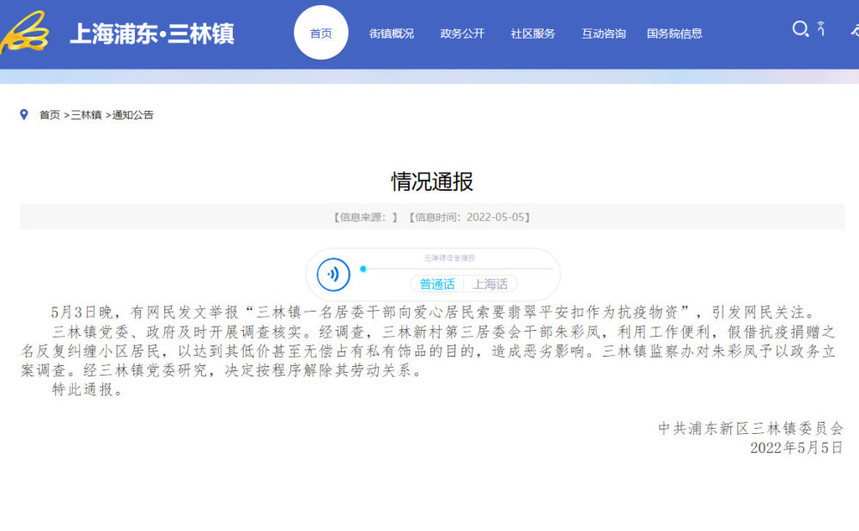Click 通知公告 in the breadcrumb trail

[133, 115]
